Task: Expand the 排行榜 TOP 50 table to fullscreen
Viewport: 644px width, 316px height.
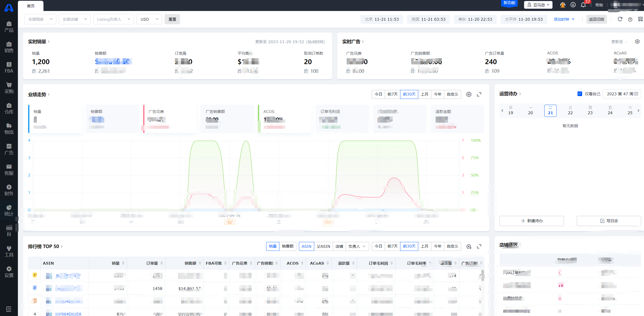Action: pyautogui.click(x=479, y=247)
